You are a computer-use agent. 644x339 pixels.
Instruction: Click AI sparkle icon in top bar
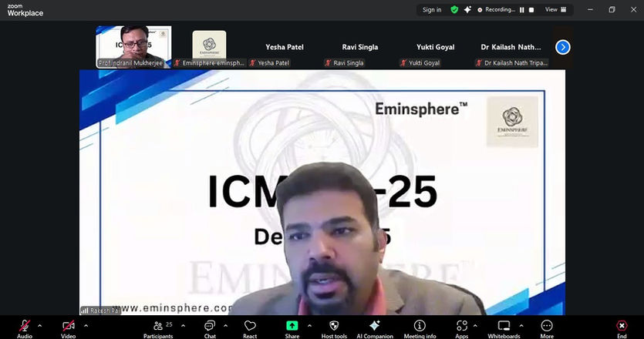click(467, 9)
